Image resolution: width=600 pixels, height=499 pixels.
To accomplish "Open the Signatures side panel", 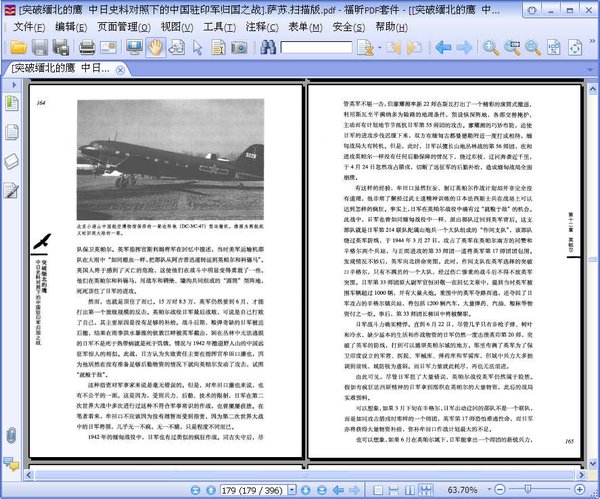I will (11, 191).
